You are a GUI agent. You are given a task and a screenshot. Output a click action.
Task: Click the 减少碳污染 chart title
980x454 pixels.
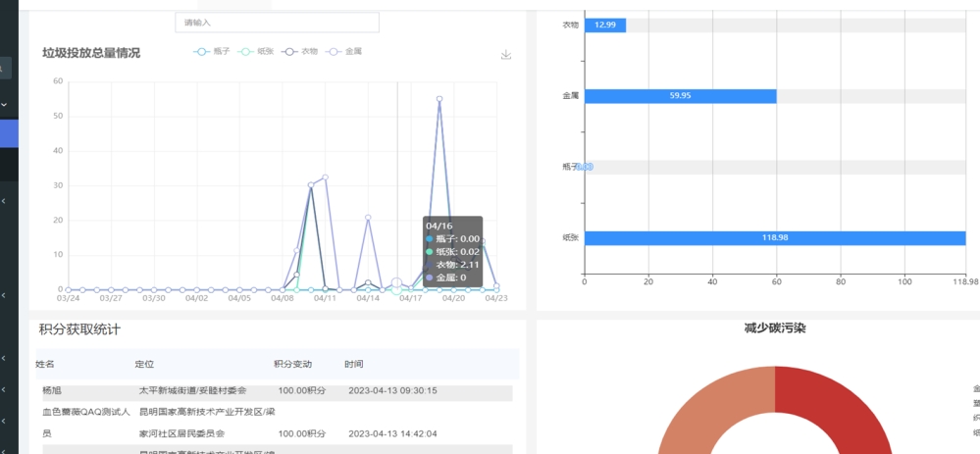click(x=774, y=328)
